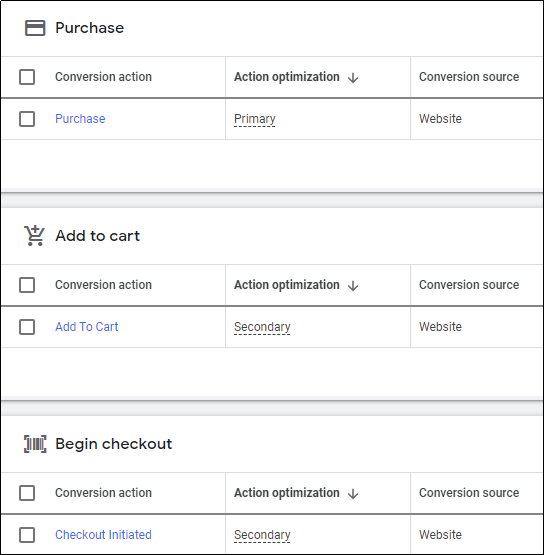544x555 pixels.
Task: Open the Primary optimization setting for Purchase
Action: point(254,119)
